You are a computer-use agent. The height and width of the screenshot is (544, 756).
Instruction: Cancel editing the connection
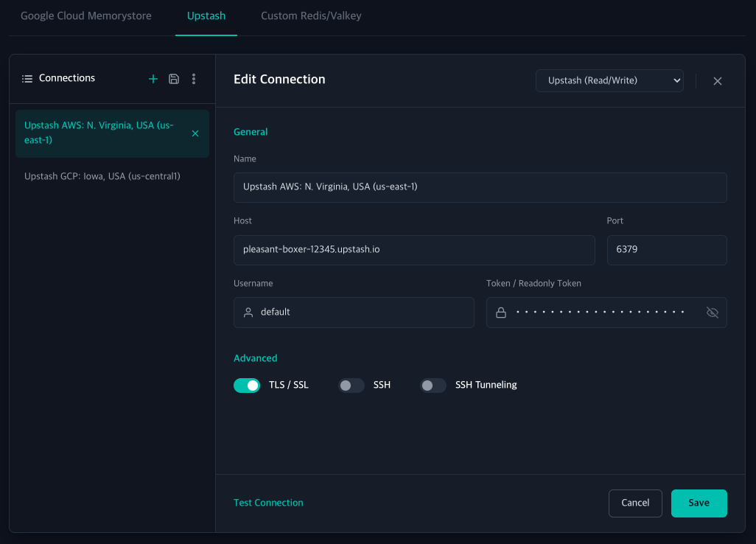(635, 503)
